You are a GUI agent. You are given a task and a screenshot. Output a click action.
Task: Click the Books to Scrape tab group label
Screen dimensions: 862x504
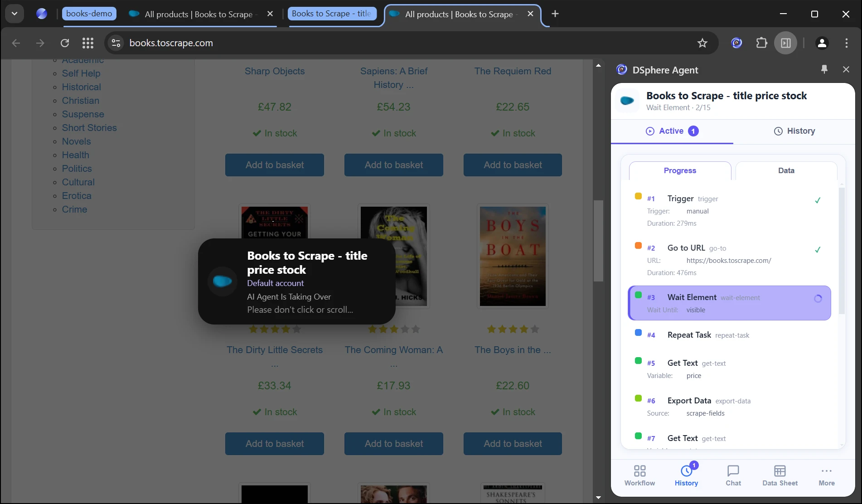(x=331, y=14)
